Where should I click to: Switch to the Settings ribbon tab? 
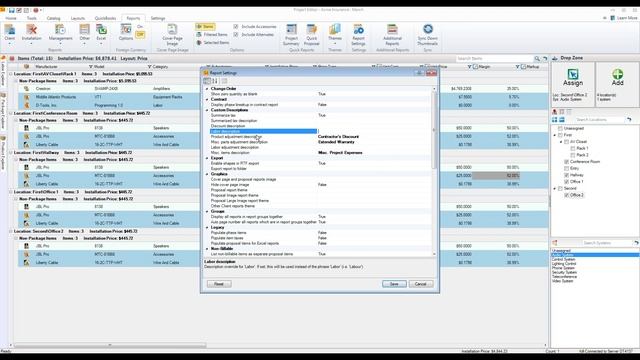point(158,18)
